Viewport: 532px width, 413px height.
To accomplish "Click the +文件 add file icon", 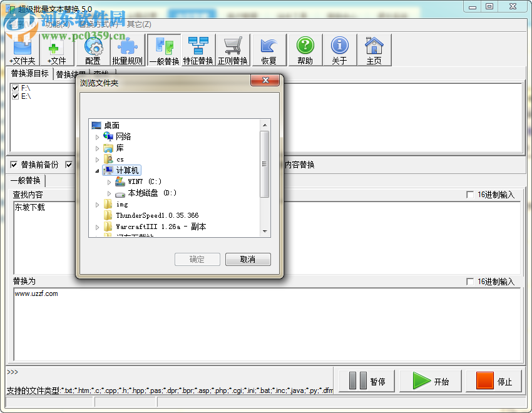I will pos(56,50).
